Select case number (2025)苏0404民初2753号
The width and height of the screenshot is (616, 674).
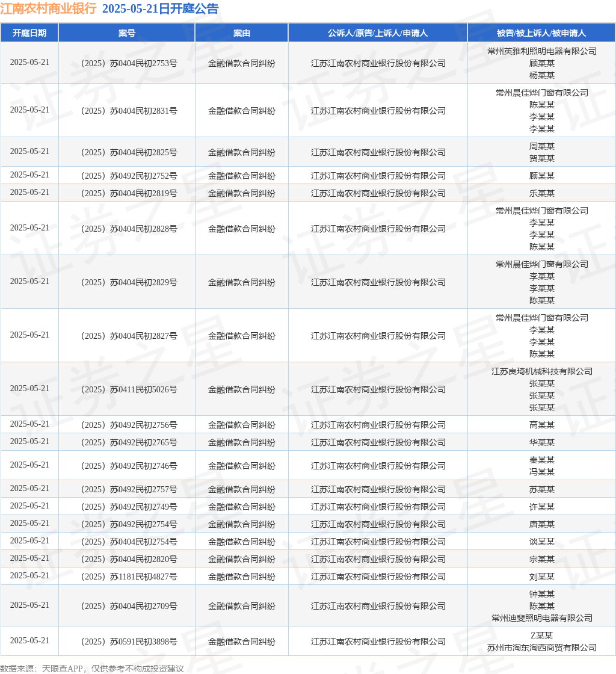[x=129, y=63]
